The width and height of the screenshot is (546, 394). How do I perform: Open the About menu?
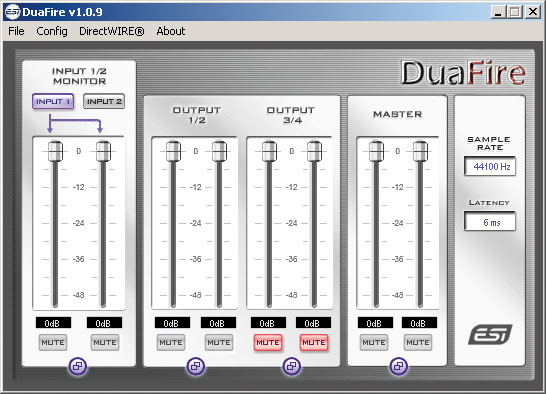171,31
